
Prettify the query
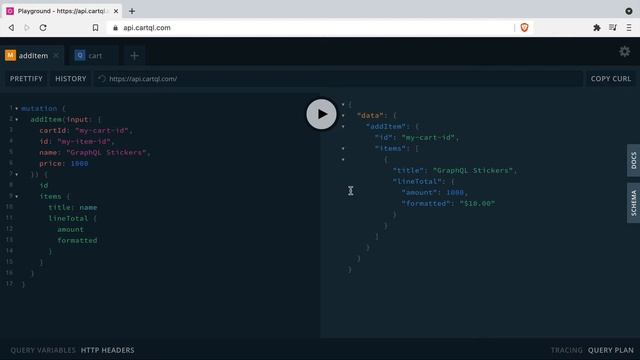coord(26,79)
